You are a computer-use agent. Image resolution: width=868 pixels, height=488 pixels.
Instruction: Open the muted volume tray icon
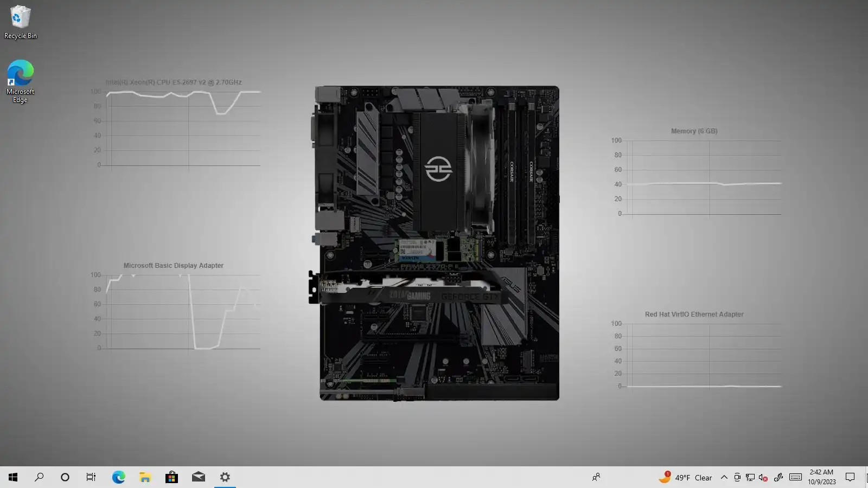coord(763,477)
